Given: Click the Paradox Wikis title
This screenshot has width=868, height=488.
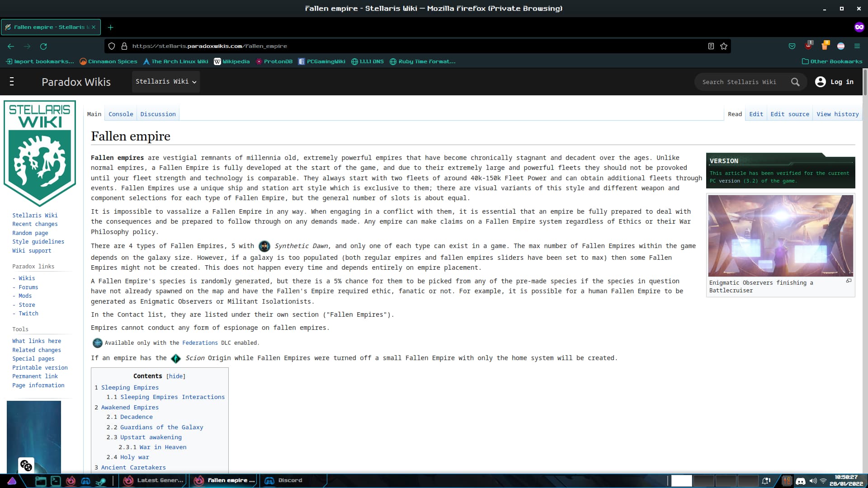Looking at the screenshot, I should pos(76,82).
